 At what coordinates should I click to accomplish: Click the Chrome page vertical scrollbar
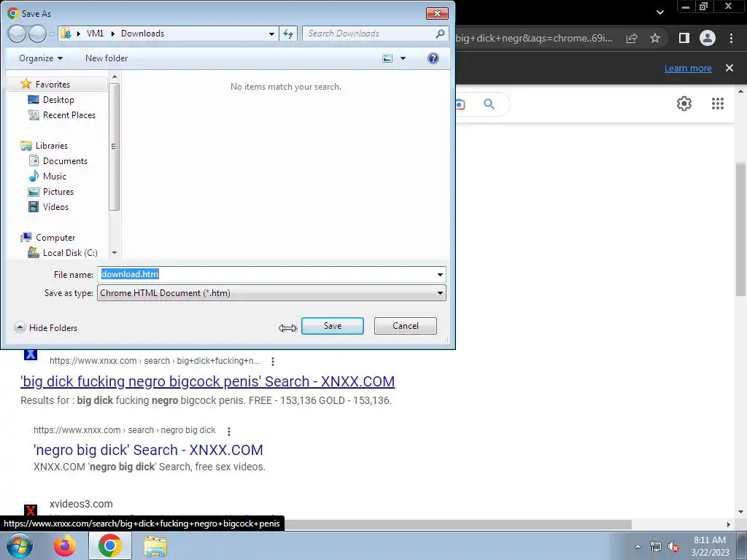pos(741,228)
